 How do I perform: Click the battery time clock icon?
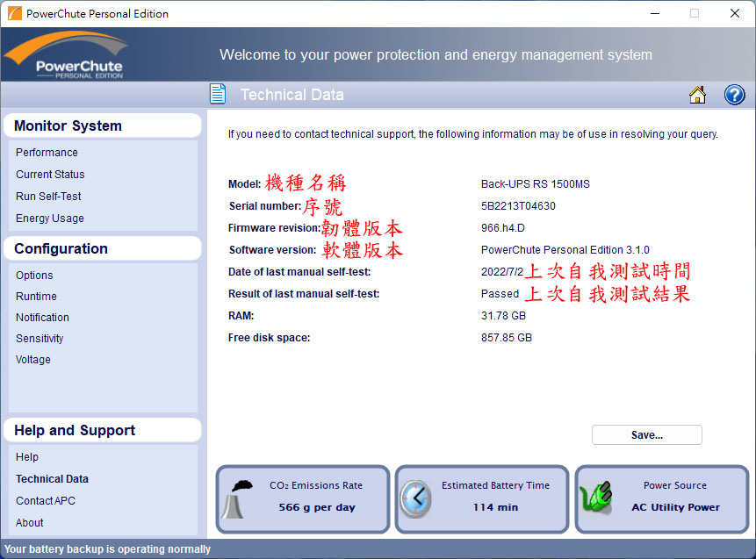[x=415, y=498]
